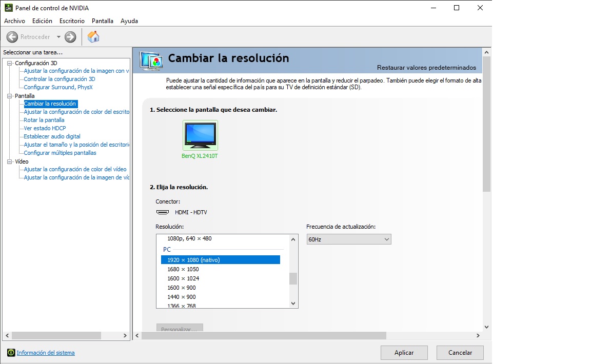Viewport: 591px width, 364px height.
Task: Click Información del sistema link
Action: pyautogui.click(x=46, y=353)
